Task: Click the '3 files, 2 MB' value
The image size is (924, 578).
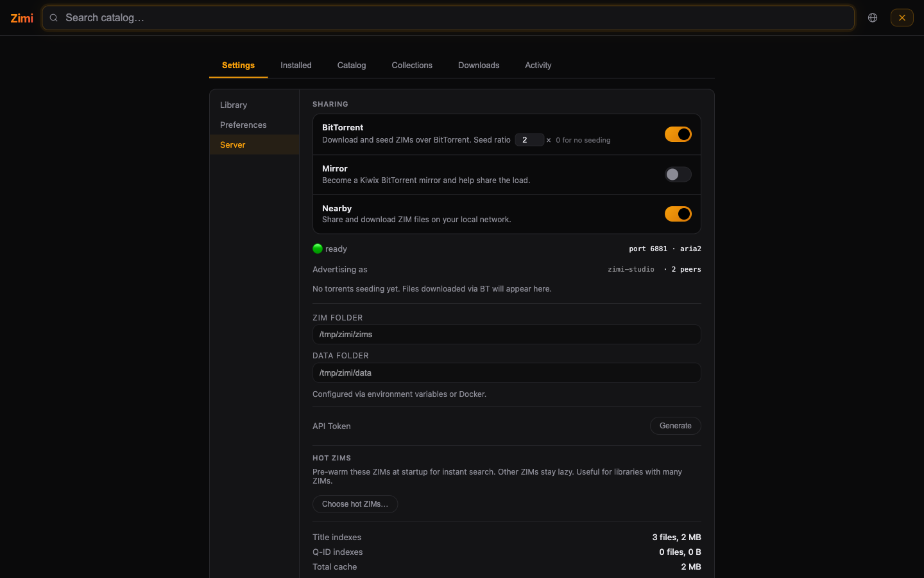Action: click(x=676, y=538)
